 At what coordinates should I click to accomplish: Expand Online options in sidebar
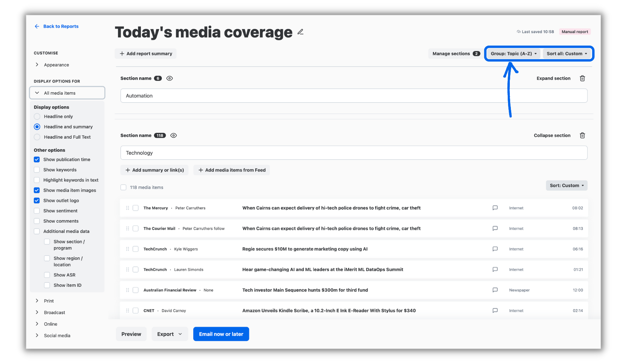point(47,324)
